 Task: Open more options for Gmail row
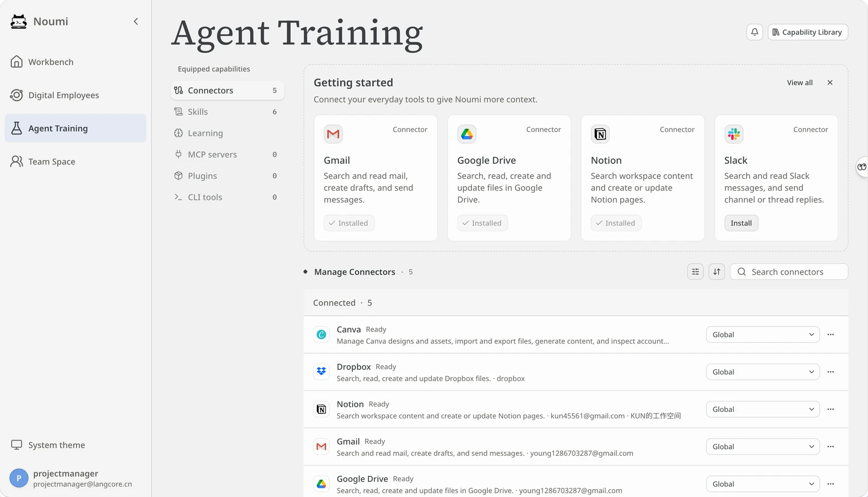tap(831, 447)
